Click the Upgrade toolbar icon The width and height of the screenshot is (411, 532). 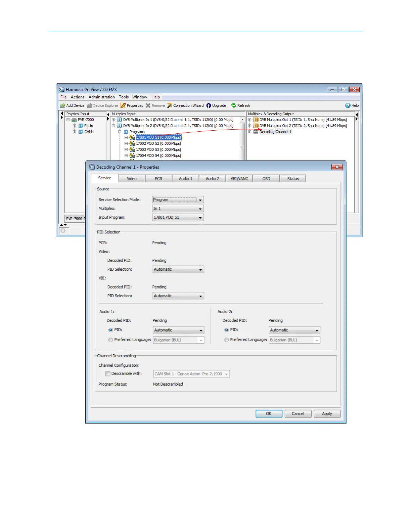coord(209,105)
